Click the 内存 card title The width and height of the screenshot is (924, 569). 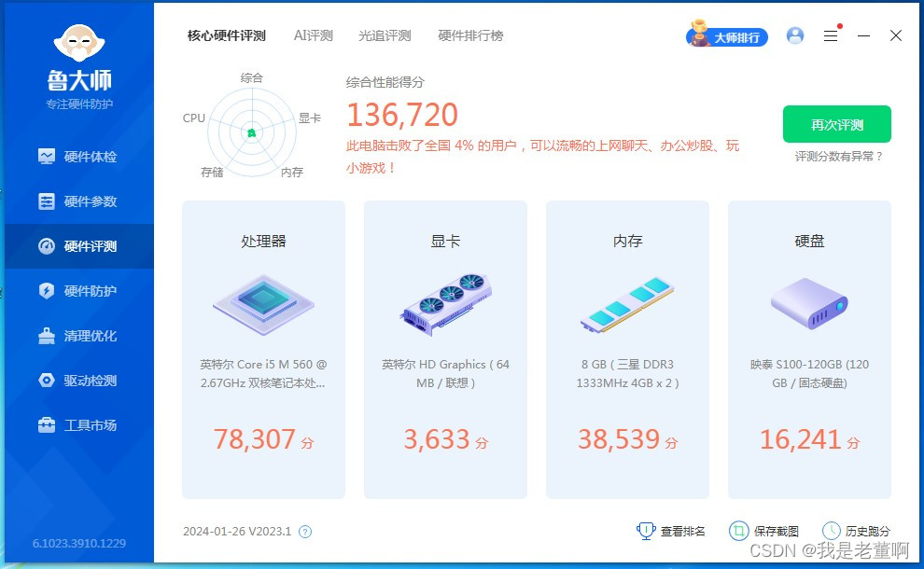(627, 242)
